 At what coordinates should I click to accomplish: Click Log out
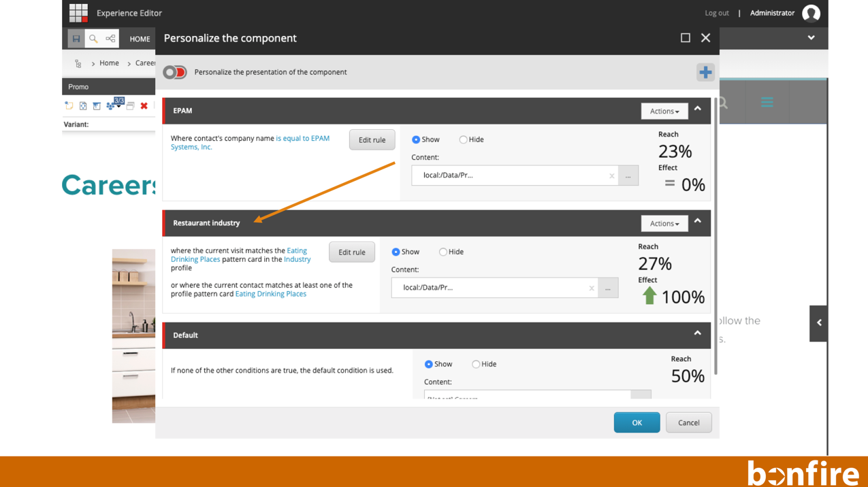(x=716, y=13)
